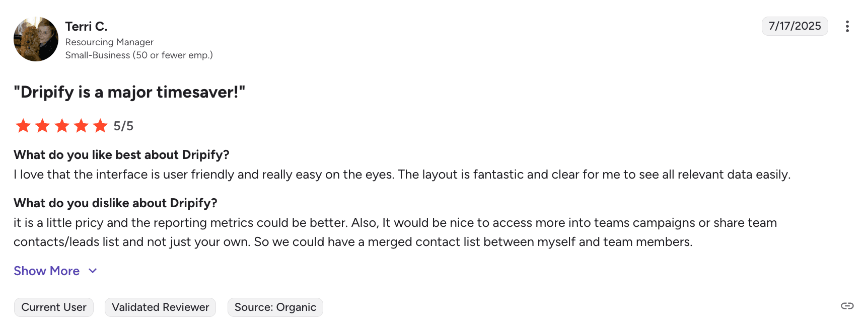868x332 pixels.
Task: Click the third rating star
Action: [62, 126]
